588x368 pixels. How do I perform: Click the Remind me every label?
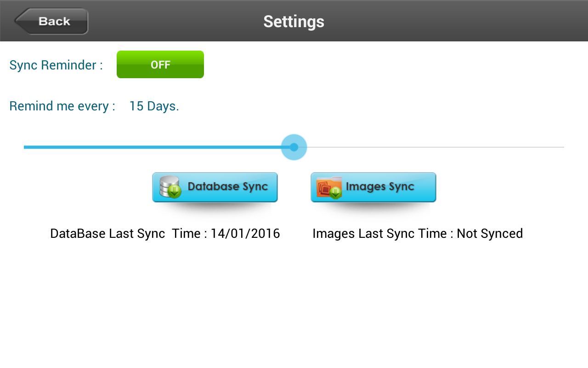click(x=62, y=106)
